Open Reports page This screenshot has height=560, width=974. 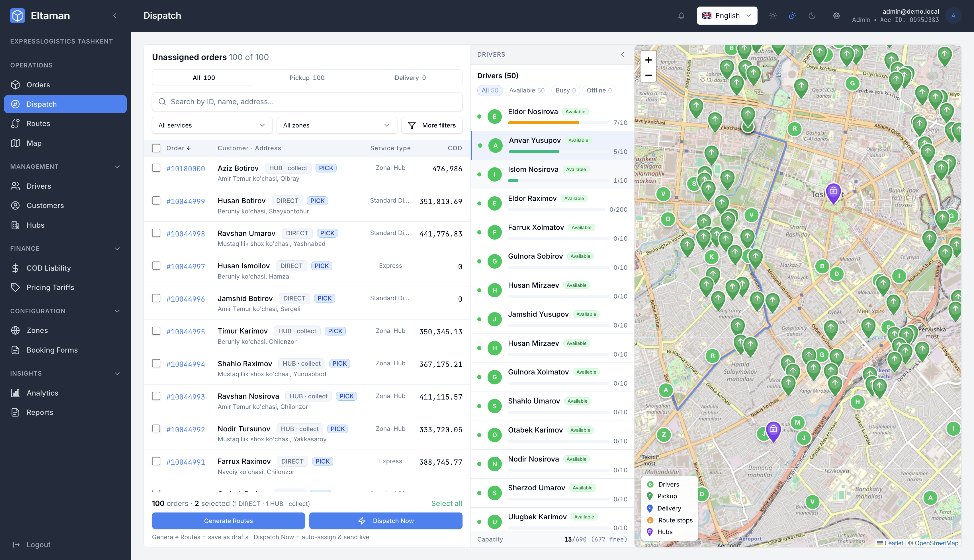pyautogui.click(x=66, y=412)
